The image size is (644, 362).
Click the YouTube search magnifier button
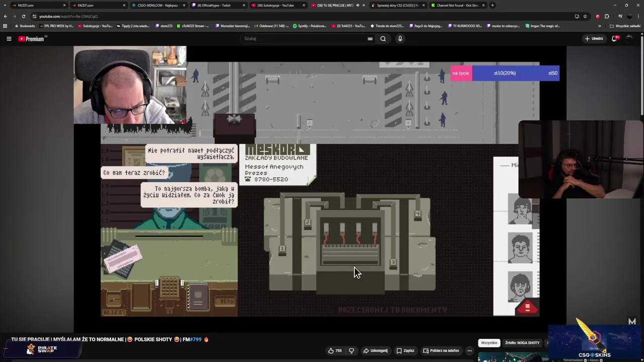click(x=383, y=39)
